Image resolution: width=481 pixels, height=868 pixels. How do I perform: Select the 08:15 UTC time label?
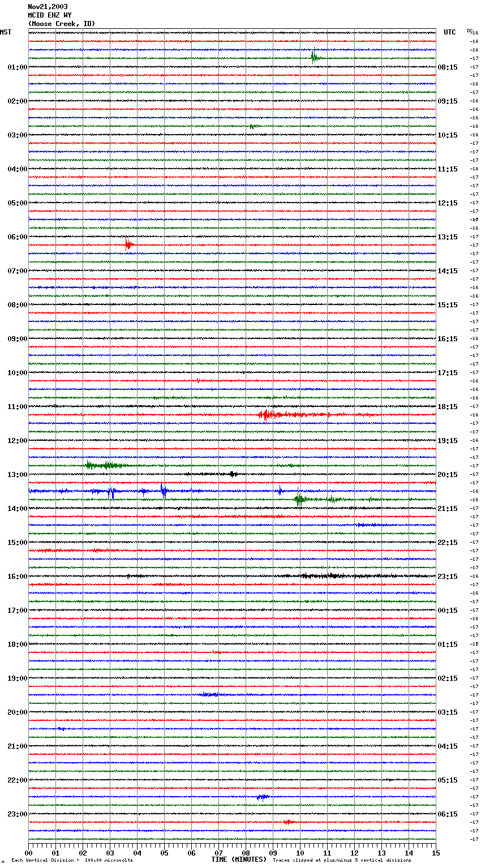tap(448, 67)
